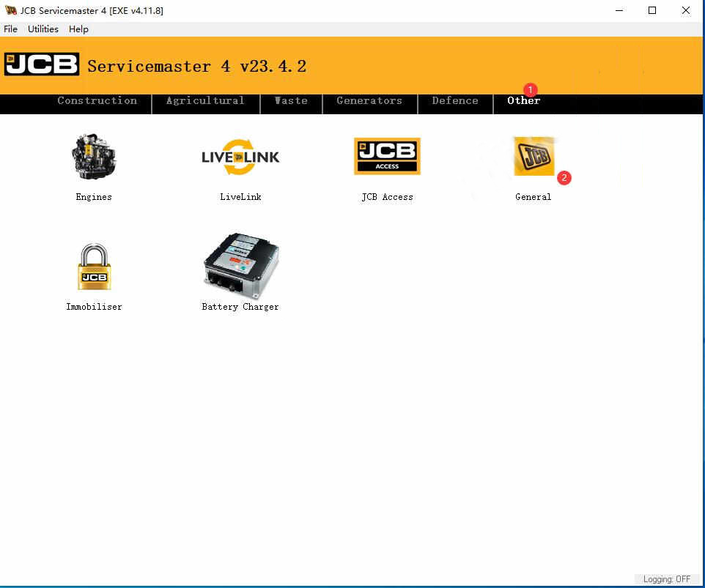Open the Waste tab
This screenshot has width=705, height=588.
[x=292, y=100]
